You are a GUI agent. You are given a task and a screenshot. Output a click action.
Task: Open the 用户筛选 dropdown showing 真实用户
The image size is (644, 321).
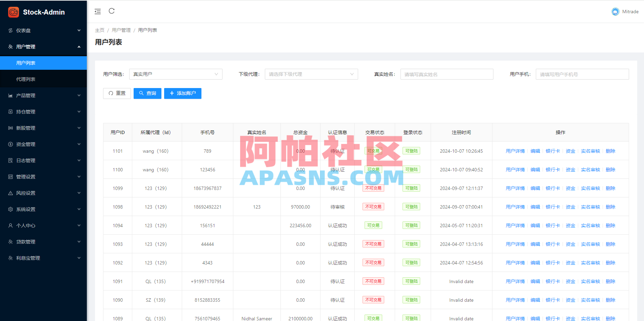(x=175, y=74)
